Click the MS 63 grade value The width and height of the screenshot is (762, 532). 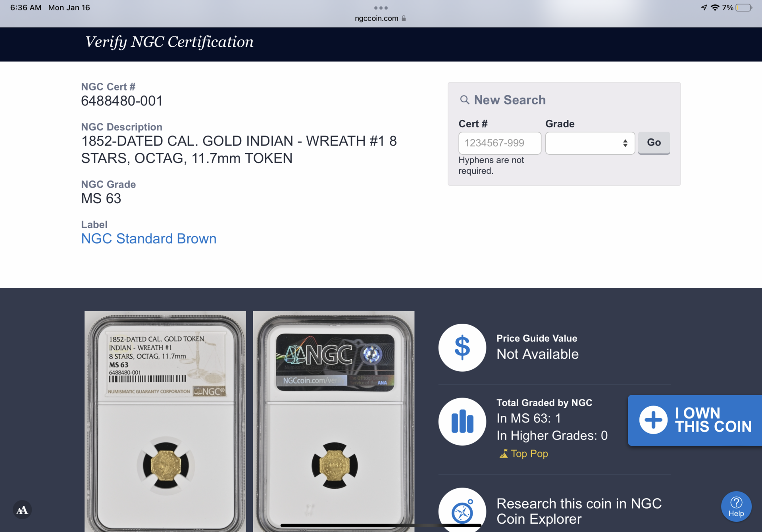pos(101,198)
